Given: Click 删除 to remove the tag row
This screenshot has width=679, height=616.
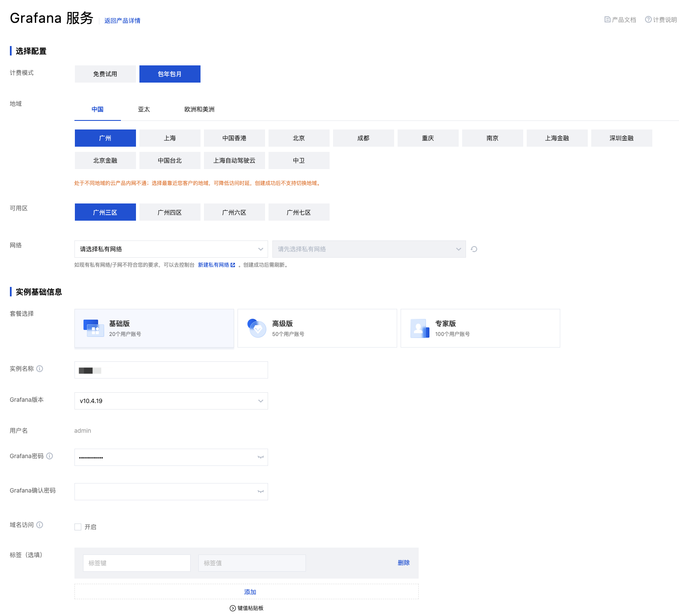Looking at the screenshot, I should [x=404, y=563].
